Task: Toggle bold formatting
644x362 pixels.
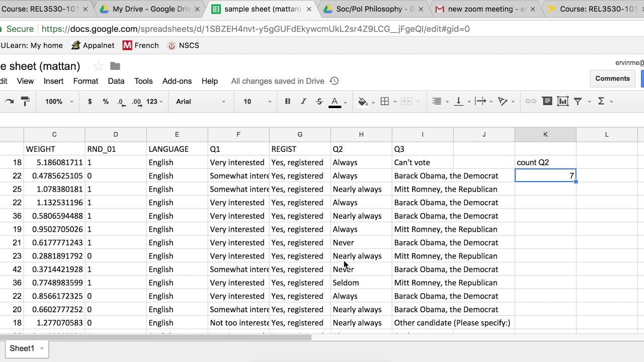Action: [288, 102]
